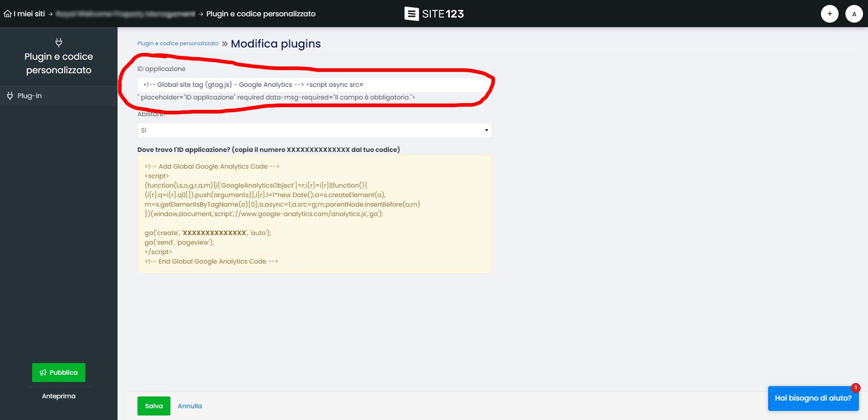This screenshot has width=868, height=420.
Task: Click I miei siti in the breadcrumb
Action: pyautogui.click(x=28, y=14)
